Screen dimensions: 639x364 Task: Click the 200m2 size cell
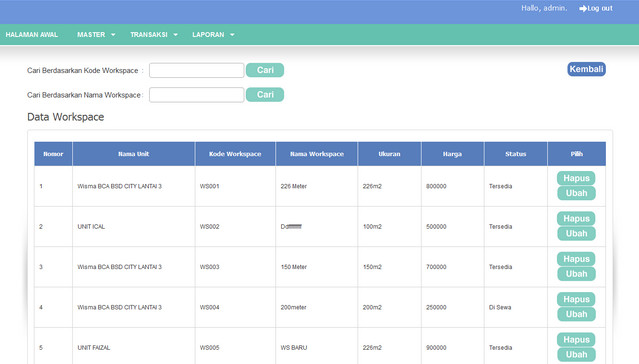[x=389, y=307]
